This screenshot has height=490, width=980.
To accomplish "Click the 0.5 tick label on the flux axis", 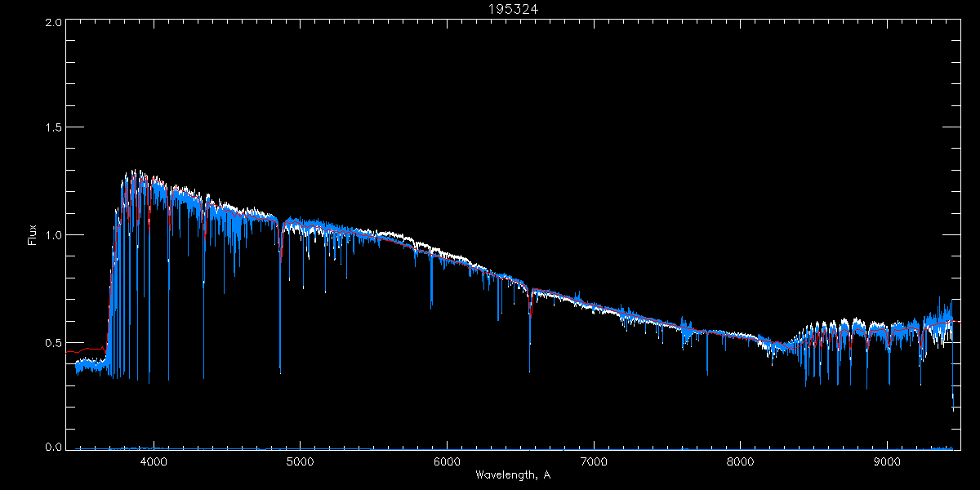I will (x=55, y=341).
